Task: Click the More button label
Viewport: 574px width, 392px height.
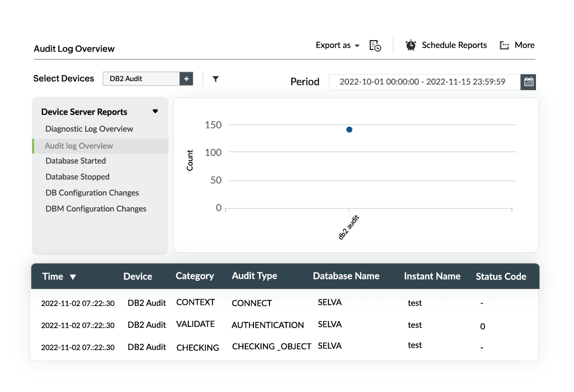Action: pos(524,45)
